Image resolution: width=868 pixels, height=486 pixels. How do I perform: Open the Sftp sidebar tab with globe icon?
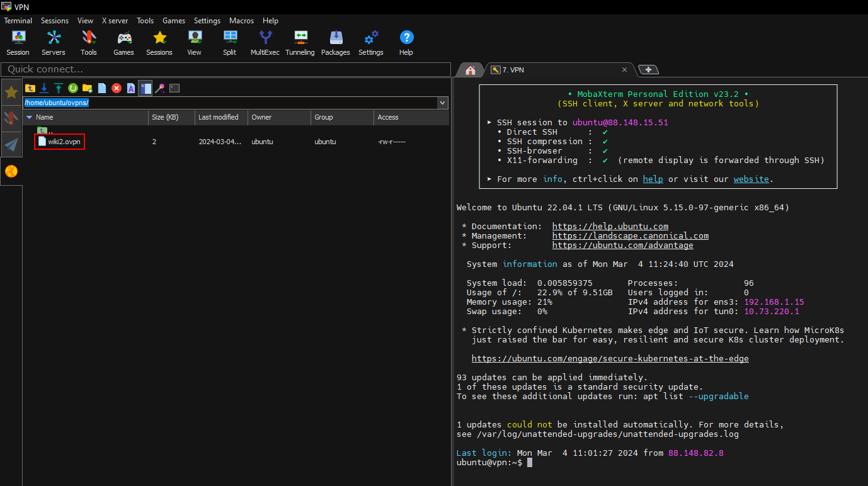pos(11,171)
